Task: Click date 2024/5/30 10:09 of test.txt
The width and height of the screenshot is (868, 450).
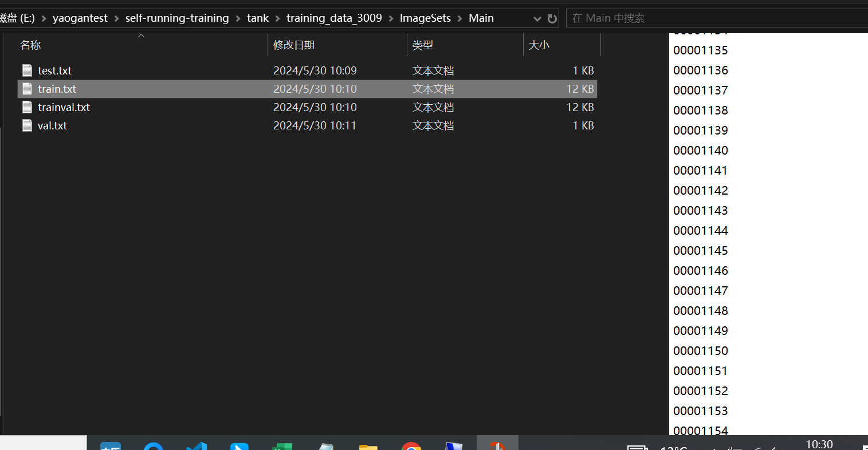Action: tap(315, 70)
